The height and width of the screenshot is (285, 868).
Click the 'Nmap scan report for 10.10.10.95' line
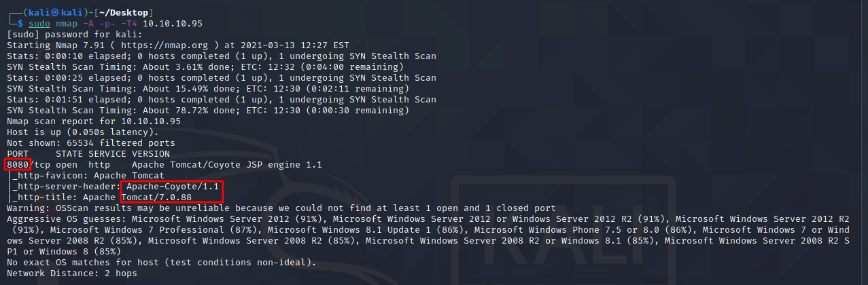pos(94,121)
